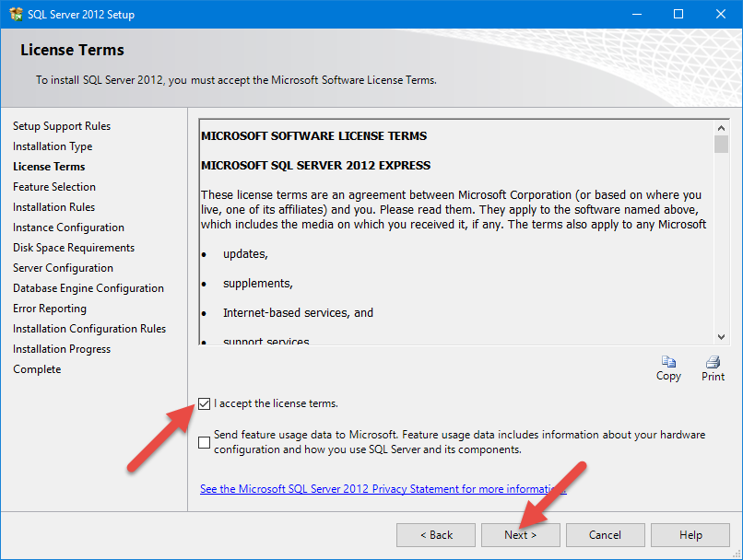
Task: Choose Installation Type step in sidebar
Action: tap(53, 146)
